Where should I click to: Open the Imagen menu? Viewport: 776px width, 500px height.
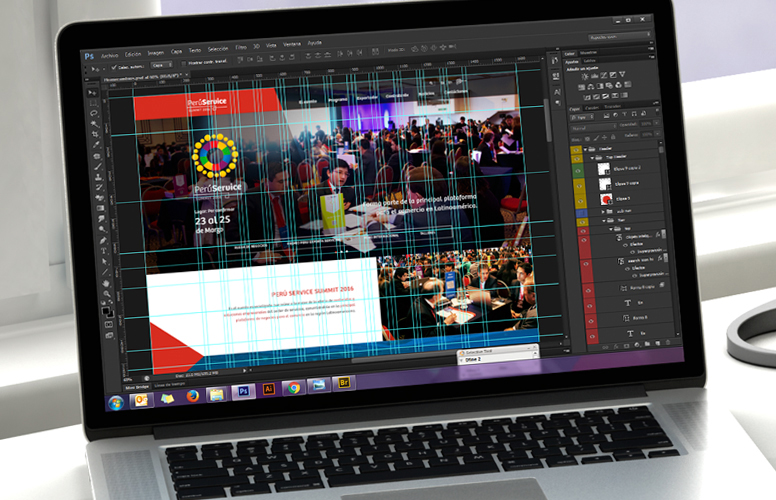(x=155, y=52)
